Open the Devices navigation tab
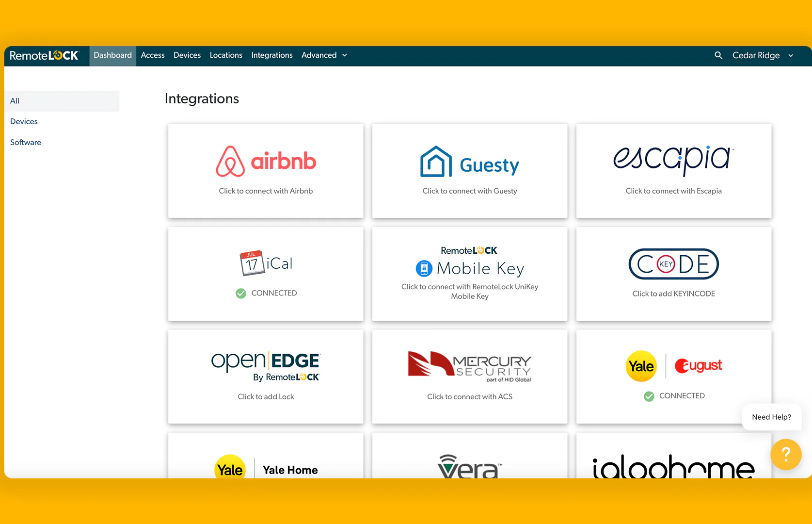 tap(187, 55)
